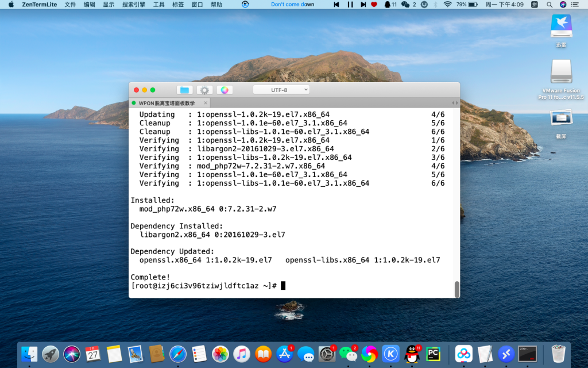588x368 pixels.
Task: Open the Apple menu
Action: click(x=11, y=5)
